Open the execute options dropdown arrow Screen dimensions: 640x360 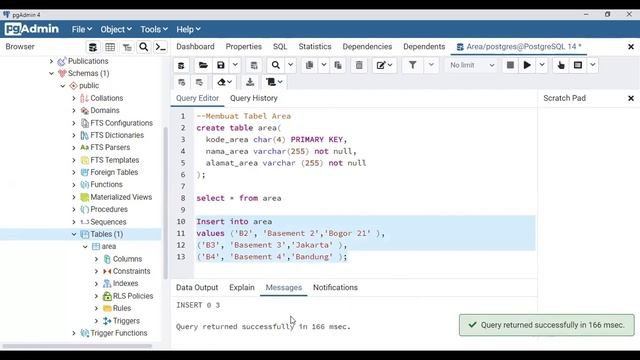(542, 65)
